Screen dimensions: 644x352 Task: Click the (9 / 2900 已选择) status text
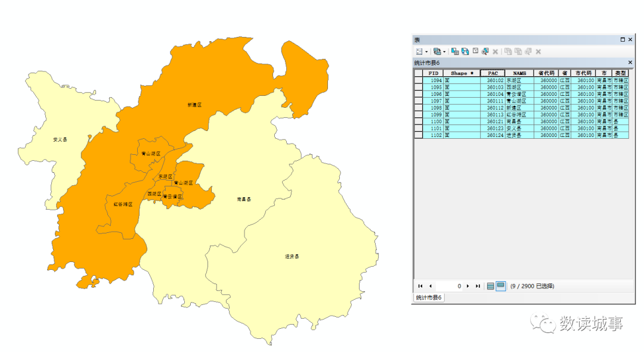[532, 286]
